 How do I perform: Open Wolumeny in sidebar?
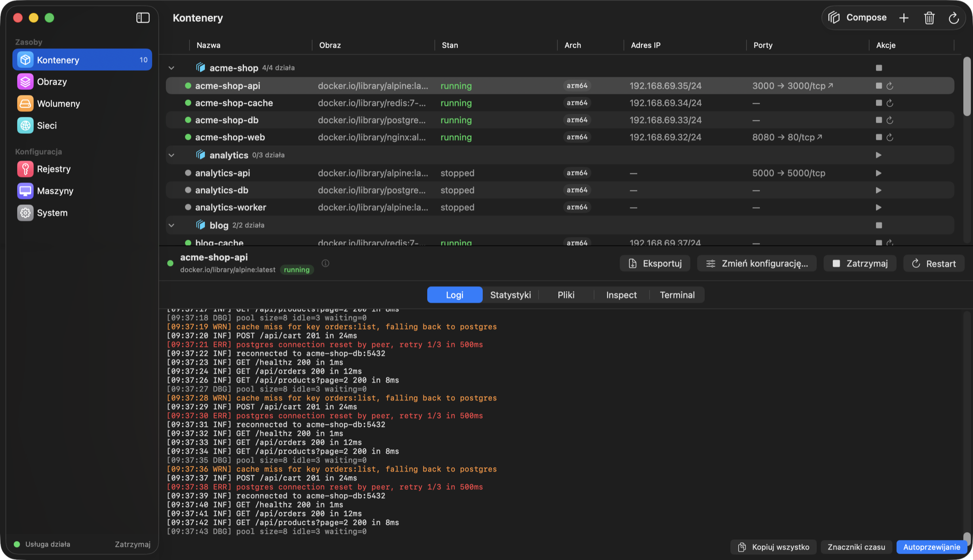pyautogui.click(x=82, y=103)
